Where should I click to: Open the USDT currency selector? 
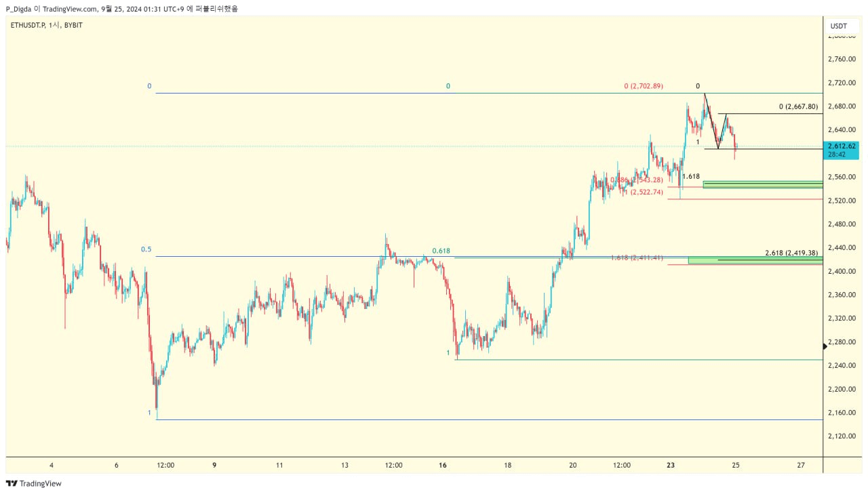click(840, 26)
